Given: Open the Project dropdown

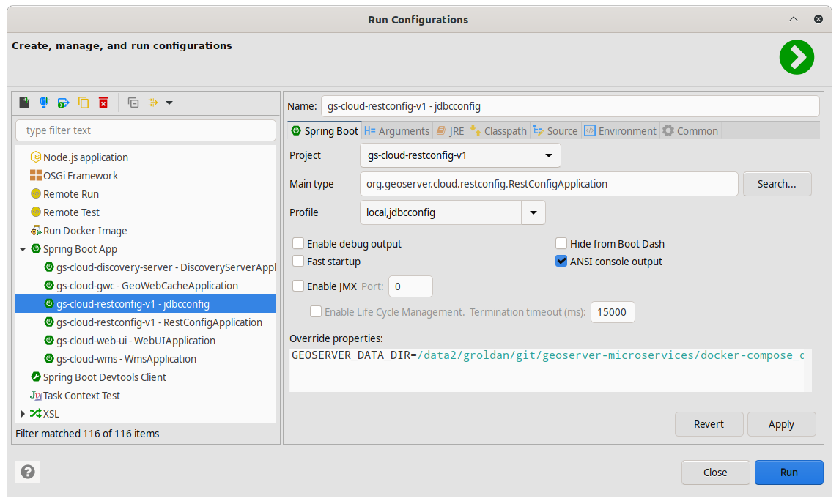Looking at the screenshot, I should 549,155.
